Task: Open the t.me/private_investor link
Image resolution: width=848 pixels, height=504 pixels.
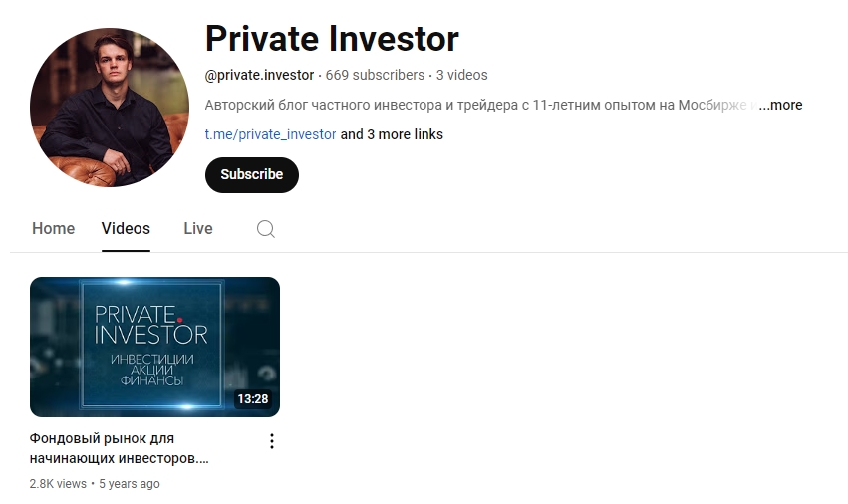Action: (x=270, y=134)
